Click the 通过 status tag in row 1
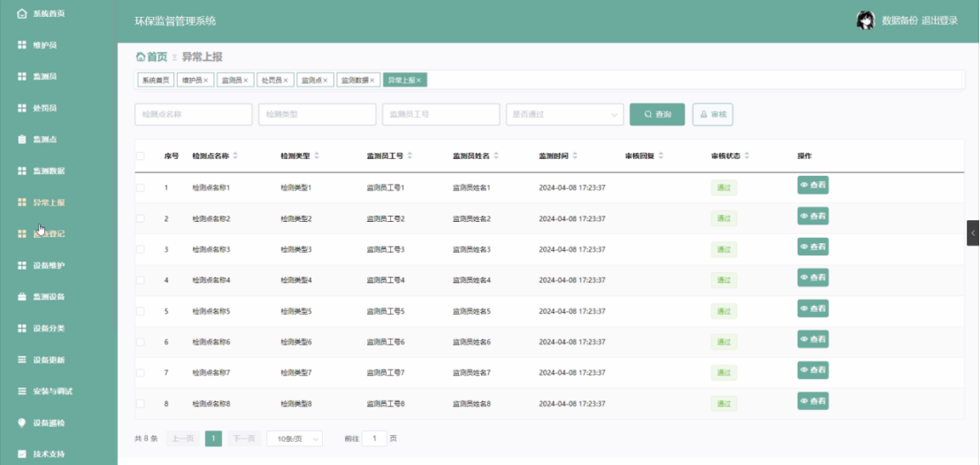 point(724,187)
